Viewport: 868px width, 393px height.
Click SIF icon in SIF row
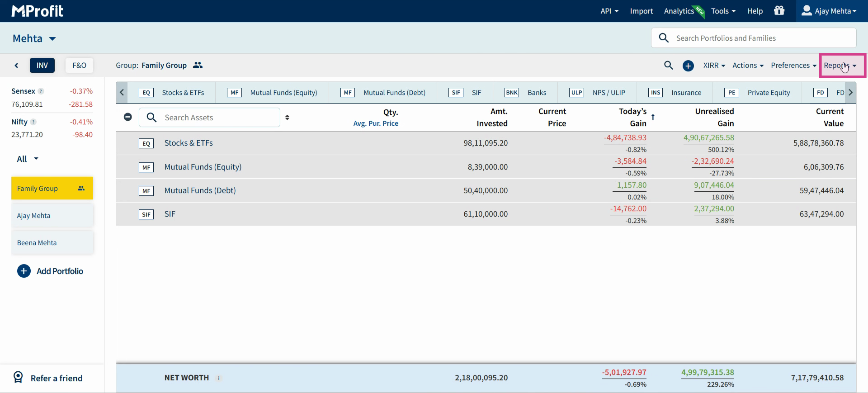click(x=146, y=214)
